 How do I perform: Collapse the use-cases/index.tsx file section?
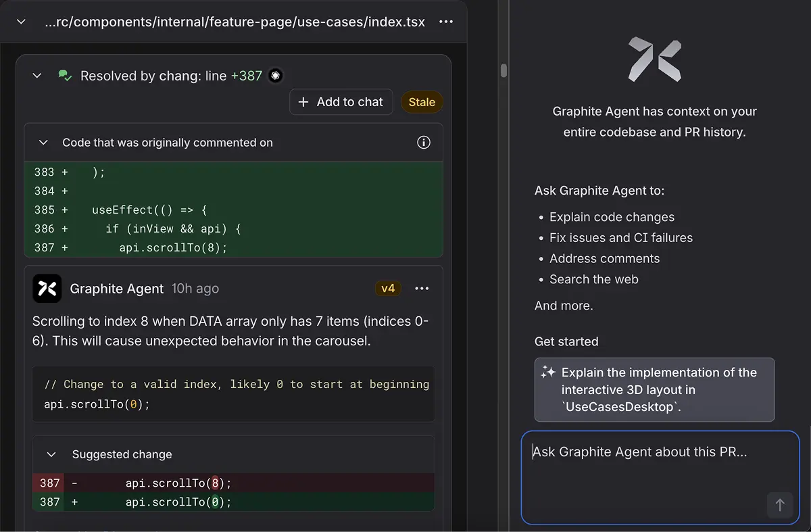pos(21,22)
